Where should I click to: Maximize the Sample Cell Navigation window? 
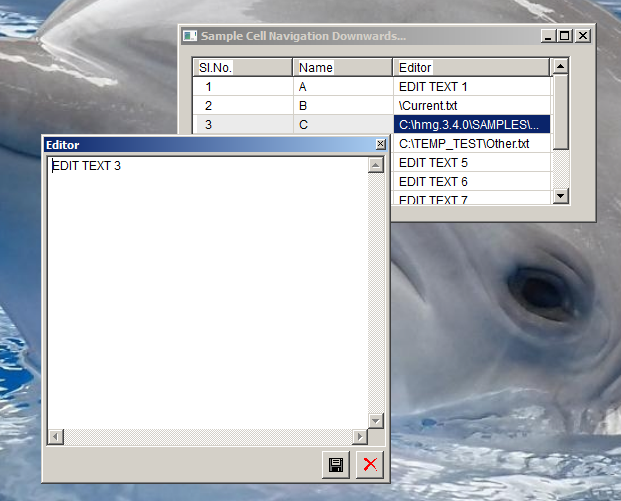pyautogui.click(x=564, y=36)
